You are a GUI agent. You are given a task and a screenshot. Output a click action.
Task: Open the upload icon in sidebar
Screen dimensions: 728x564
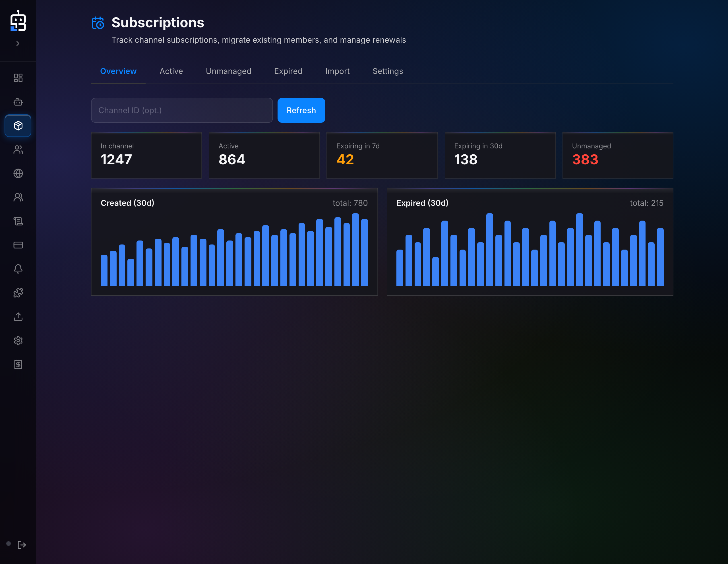pyautogui.click(x=18, y=317)
